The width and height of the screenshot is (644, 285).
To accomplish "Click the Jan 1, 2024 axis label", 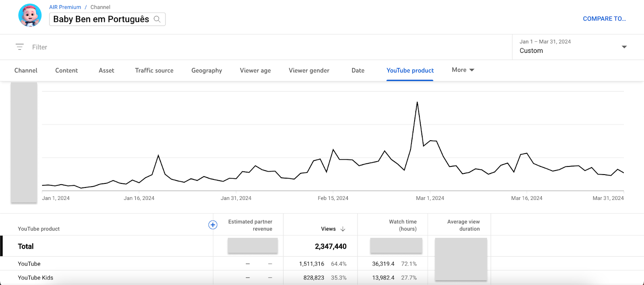I will [x=56, y=198].
